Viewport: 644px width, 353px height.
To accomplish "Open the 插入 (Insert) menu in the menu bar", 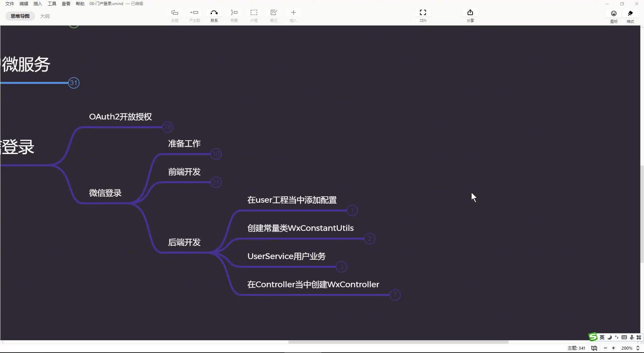I will [x=38, y=4].
